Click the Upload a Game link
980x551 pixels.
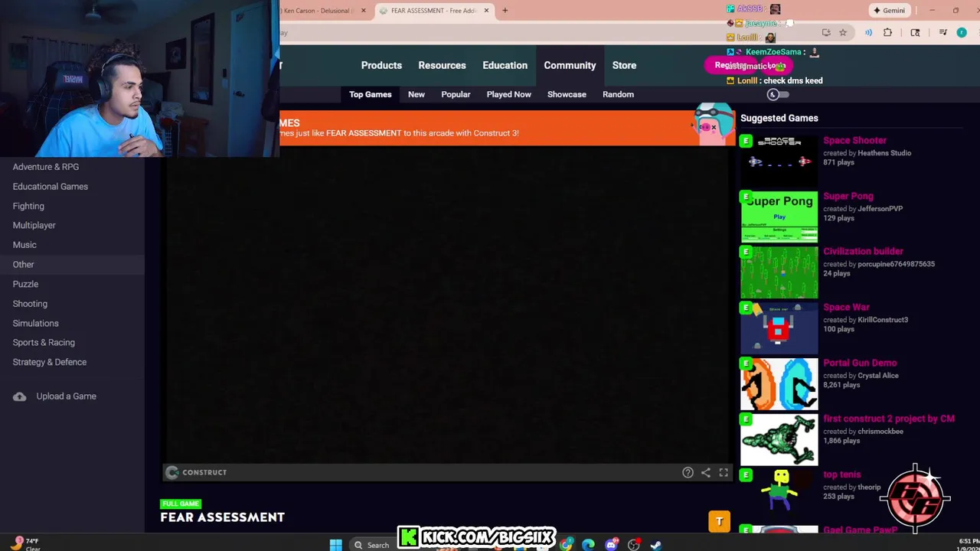(67, 396)
